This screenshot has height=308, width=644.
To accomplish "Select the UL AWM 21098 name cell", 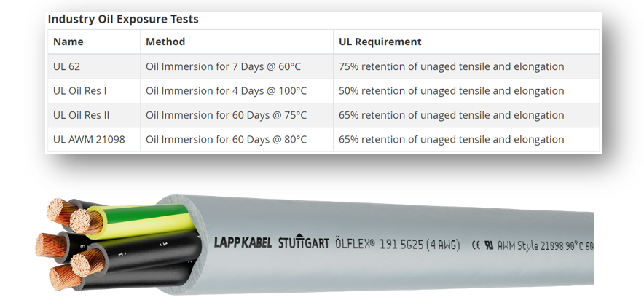I will pos(89,139).
